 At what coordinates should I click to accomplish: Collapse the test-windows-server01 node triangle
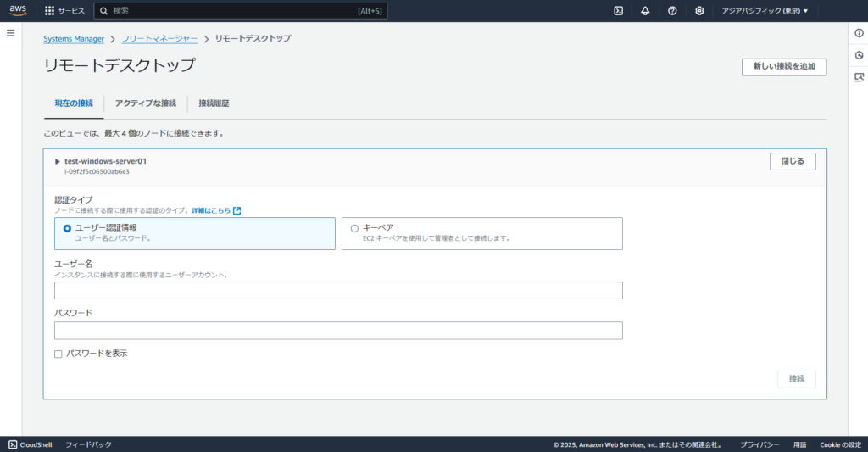58,161
